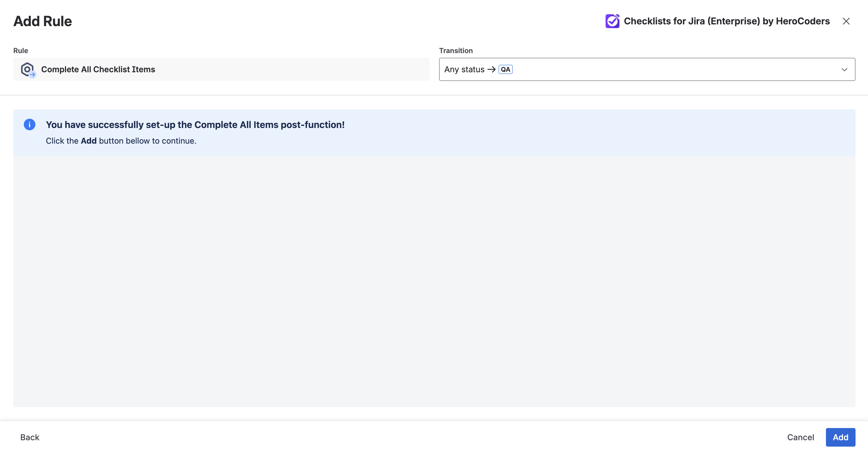
Task: Close the Add Rule dialog
Action: pos(846,21)
